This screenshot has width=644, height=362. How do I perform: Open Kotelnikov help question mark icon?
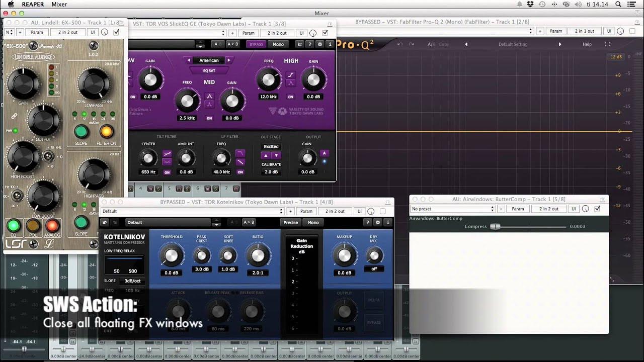point(368,222)
